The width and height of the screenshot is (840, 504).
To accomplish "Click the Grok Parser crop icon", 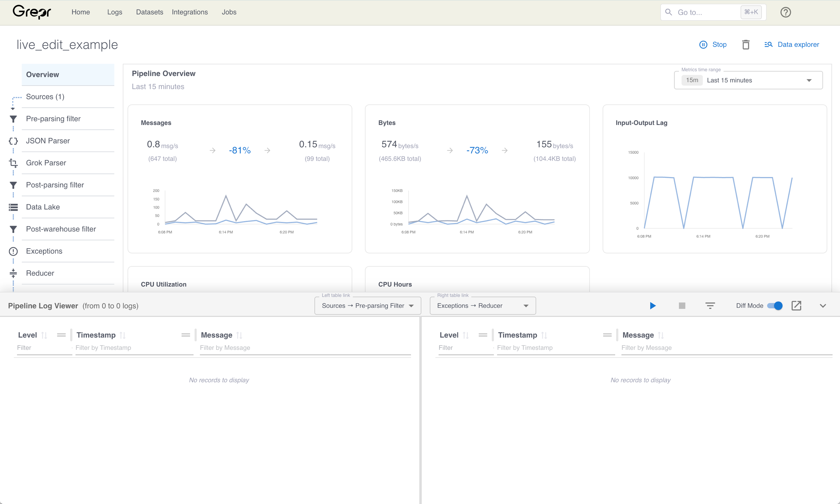I will coord(13,163).
